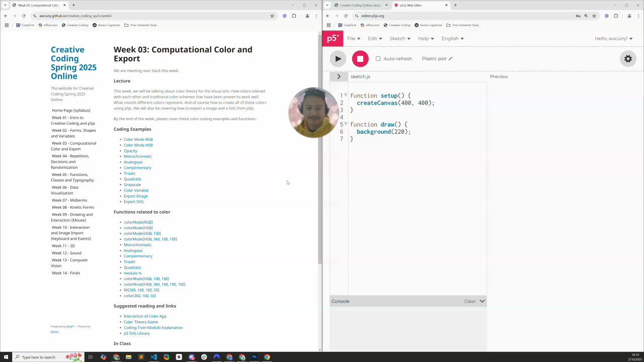Click the Plastic pair sketch name

pyautogui.click(x=434, y=59)
